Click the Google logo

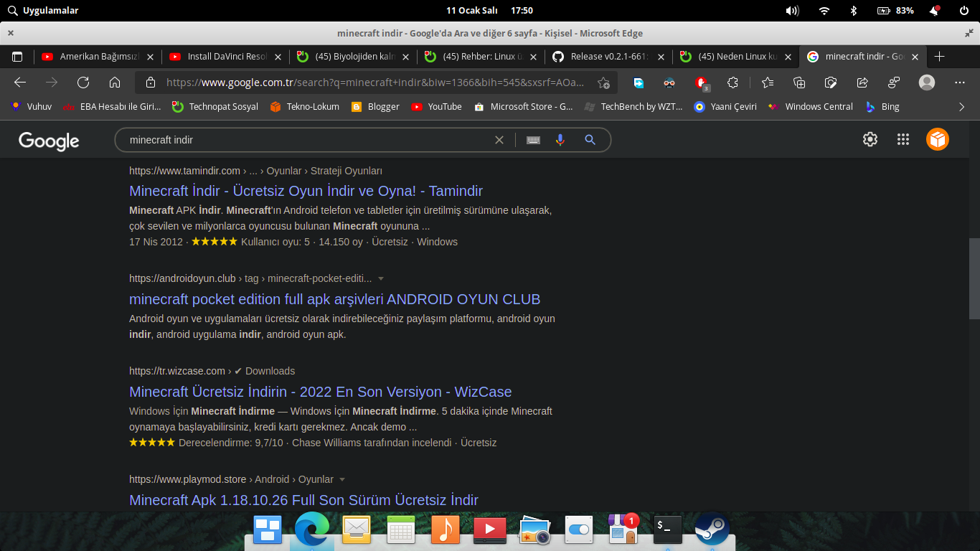click(x=49, y=141)
